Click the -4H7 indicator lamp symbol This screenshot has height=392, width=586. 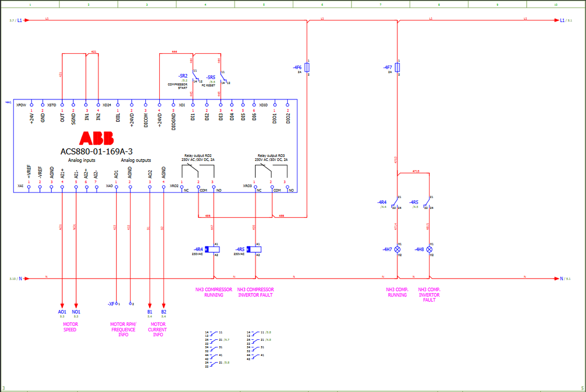tap(397, 249)
